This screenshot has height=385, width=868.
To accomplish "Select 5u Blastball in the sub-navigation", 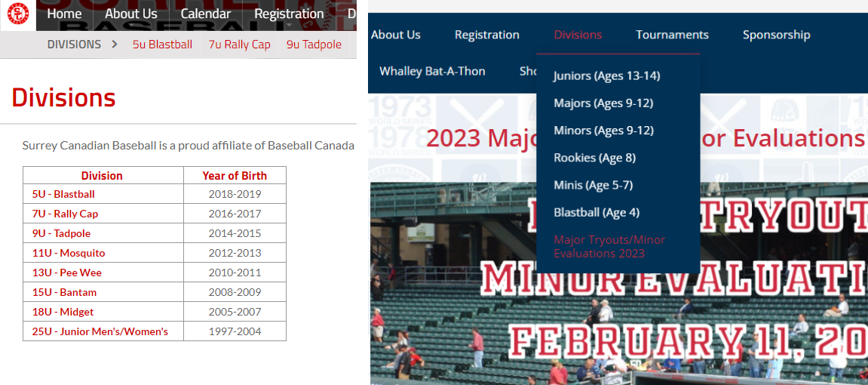I will 162,45.
